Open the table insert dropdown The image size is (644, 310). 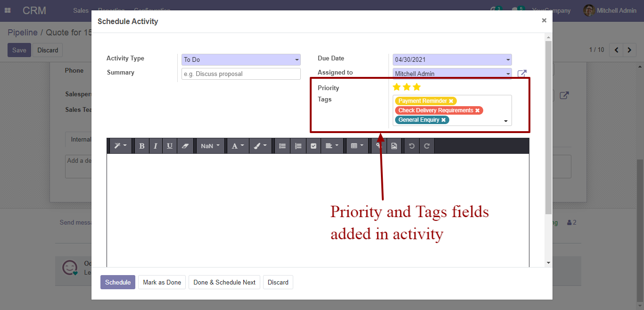[x=358, y=146]
